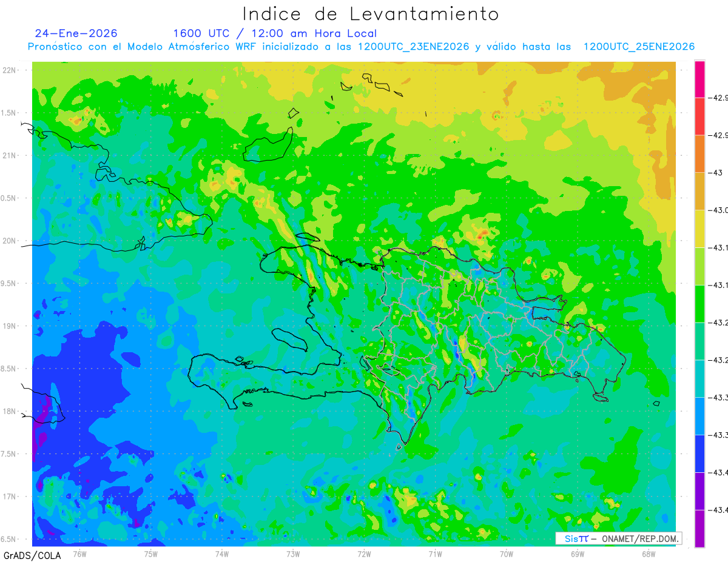Select the '0.5N' latitude label
The width and height of the screenshot is (728, 562).
(9, 198)
